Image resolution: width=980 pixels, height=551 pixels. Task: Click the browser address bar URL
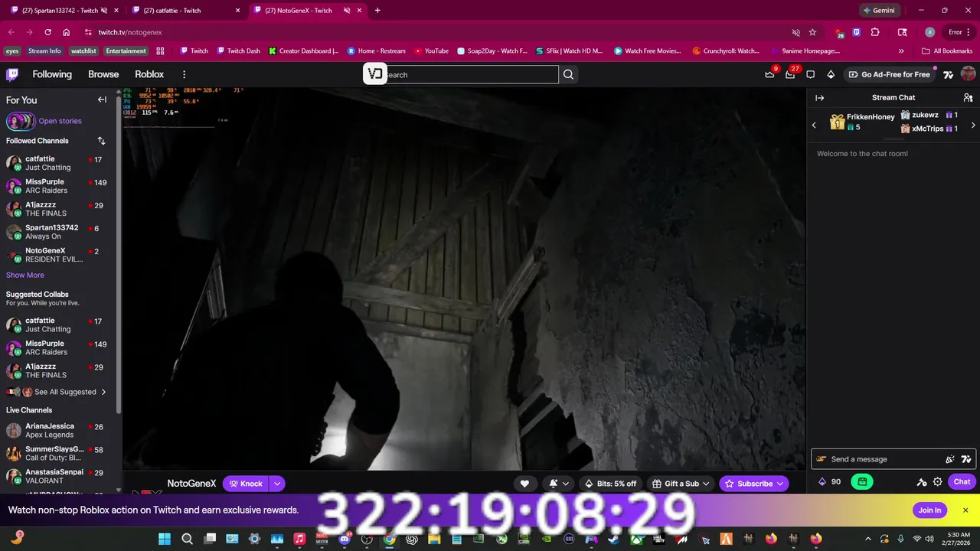[x=130, y=32]
